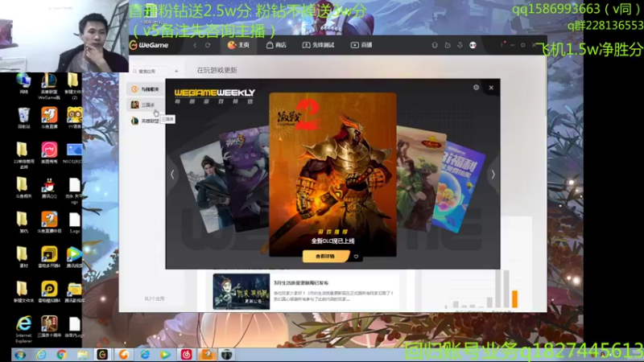
Task: Open the 雷电多开器4 desktop shortcut
Action: (x=49, y=257)
